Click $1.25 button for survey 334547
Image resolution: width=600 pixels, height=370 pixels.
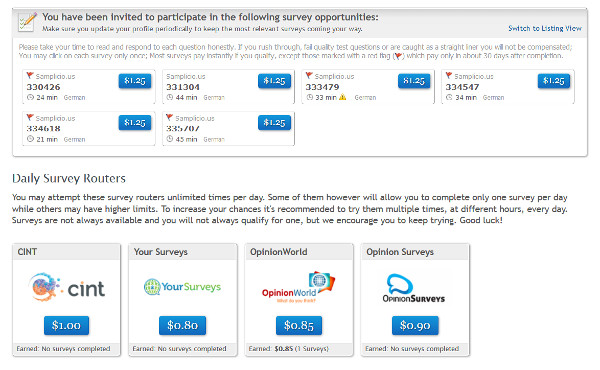[x=554, y=81]
